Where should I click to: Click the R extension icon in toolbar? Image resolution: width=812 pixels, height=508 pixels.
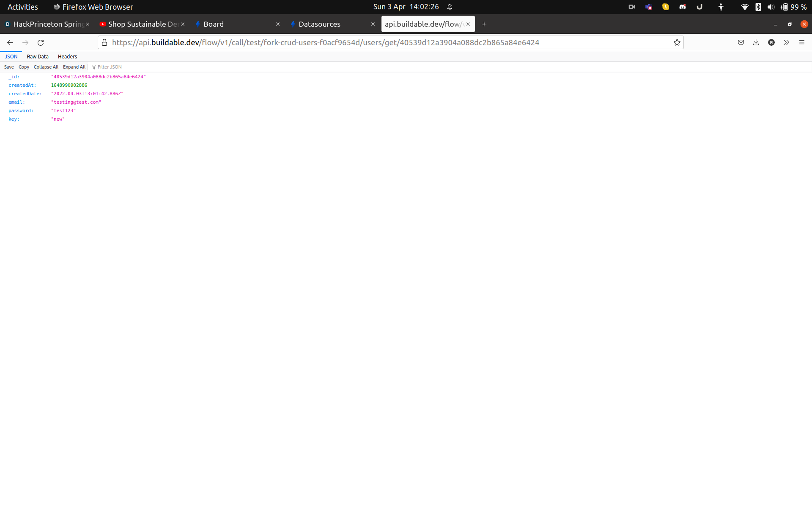point(771,42)
